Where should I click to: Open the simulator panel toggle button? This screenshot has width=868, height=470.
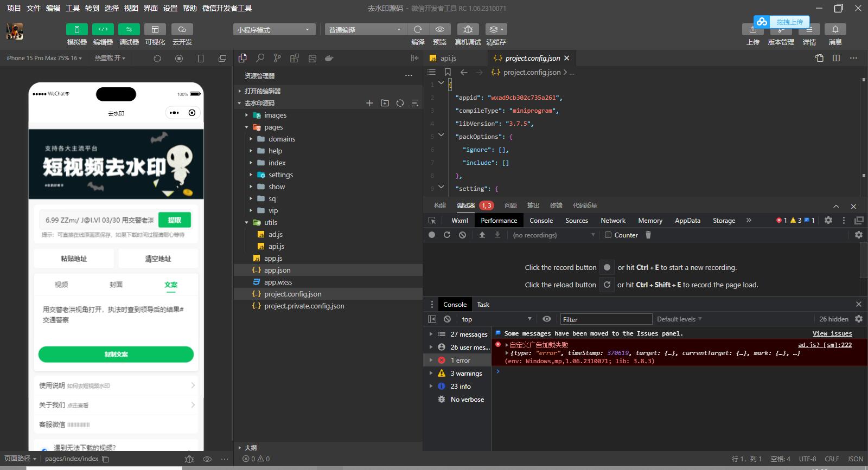[x=76, y=29]
